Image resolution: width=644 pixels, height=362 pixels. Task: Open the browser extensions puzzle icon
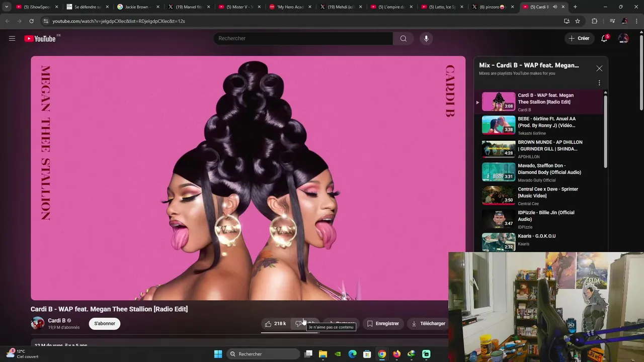[595, 21]
